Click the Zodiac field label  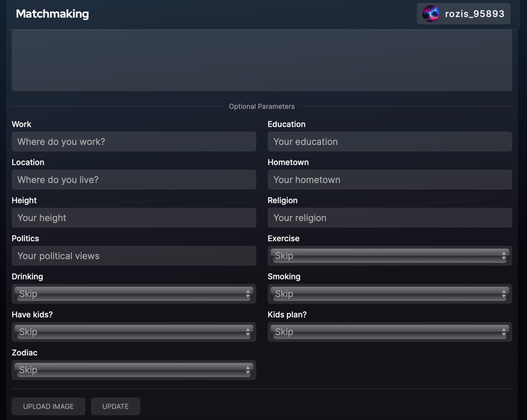pyautogui.click(x=24, y=353)
